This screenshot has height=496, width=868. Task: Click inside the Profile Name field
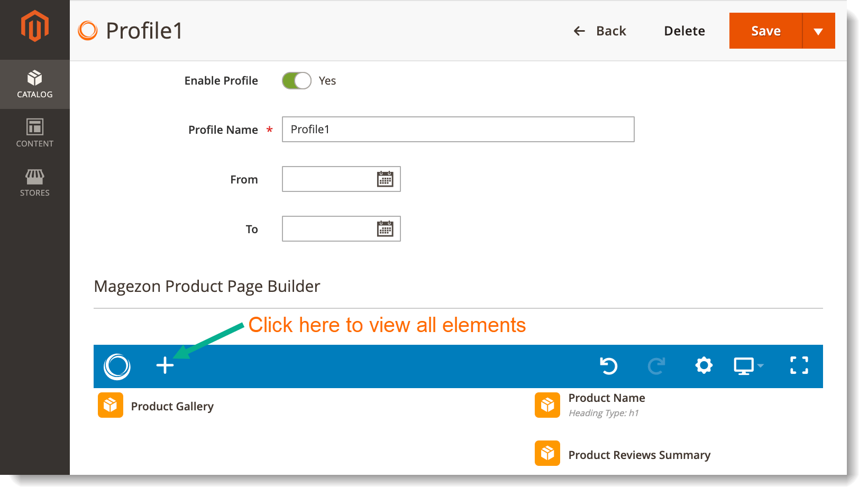point(458,129)
